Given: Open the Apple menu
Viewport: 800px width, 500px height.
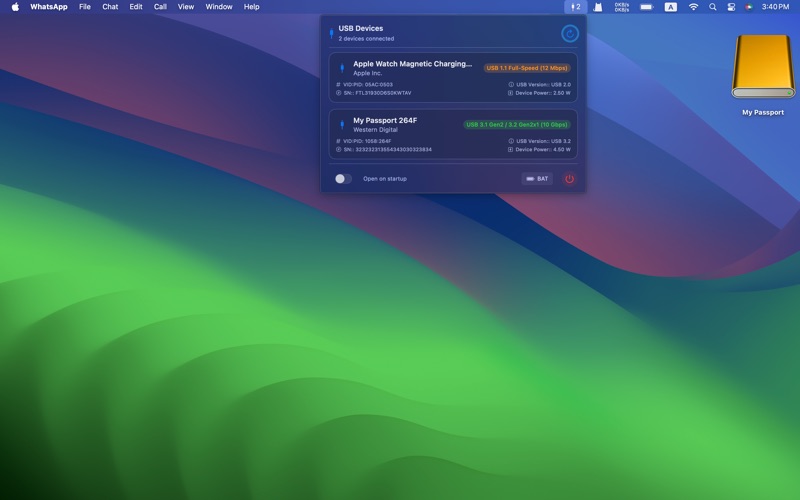Looking at the screenshot, I should point(15,7).
